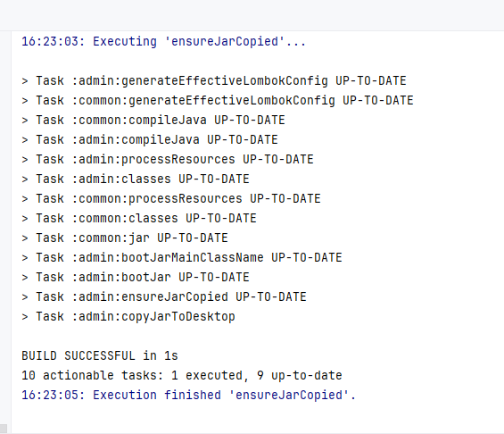Click the "10 actionable tasks" summary line

tap(182, 375)
